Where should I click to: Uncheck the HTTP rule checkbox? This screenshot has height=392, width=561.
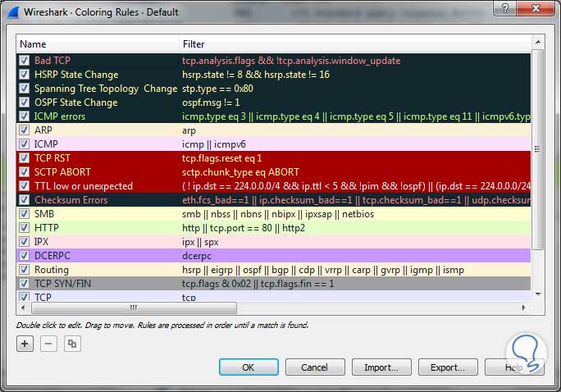(24, 228)
